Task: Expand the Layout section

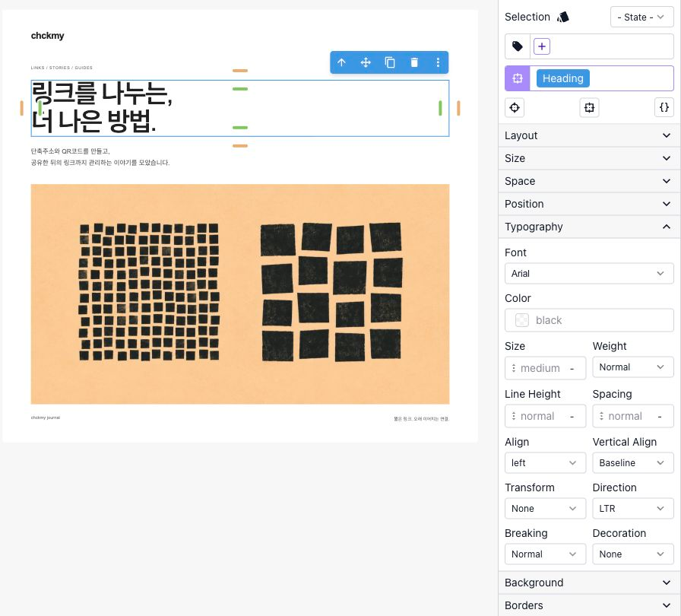Action: click(x=589, y=135)
